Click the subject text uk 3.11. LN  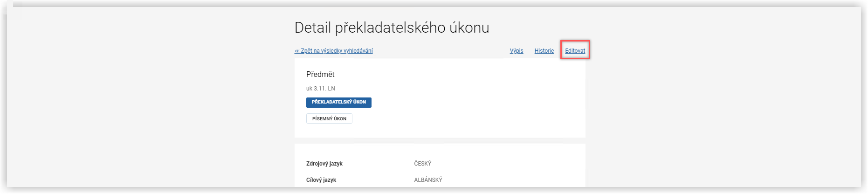coord(321,89)
